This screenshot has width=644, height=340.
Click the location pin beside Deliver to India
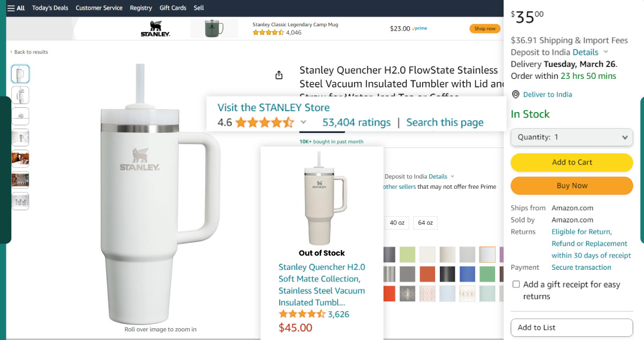(x=515, y=94)
